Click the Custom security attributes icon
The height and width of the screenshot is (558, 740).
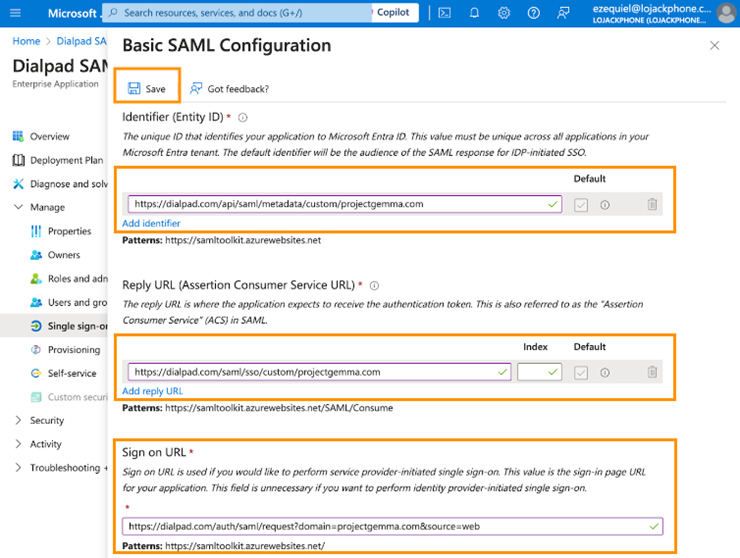(x=36, y=397)
